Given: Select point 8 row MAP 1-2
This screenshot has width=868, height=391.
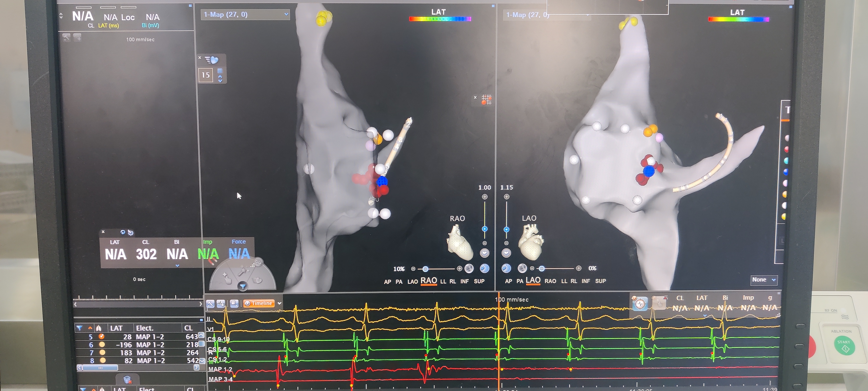Looking at the screenshot, I should coord(151,360).
